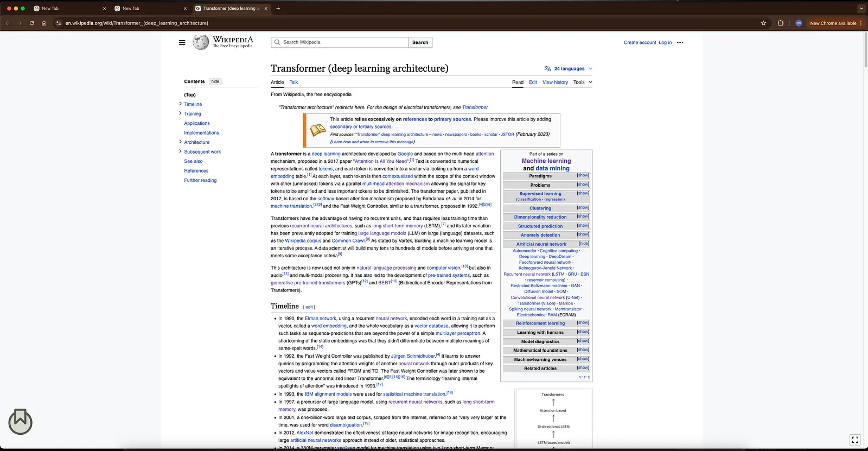This screenshot has height=451, width=868.
Task: Hide the Contents sidebar
Action: (x=215, y=81)
